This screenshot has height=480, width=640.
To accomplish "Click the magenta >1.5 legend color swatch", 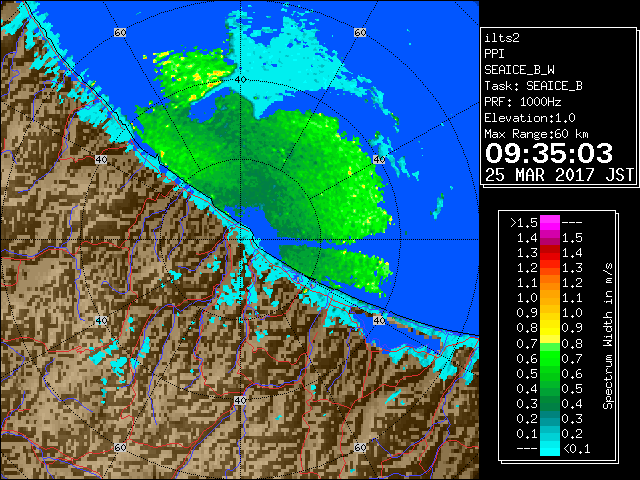I will (550, 222).
